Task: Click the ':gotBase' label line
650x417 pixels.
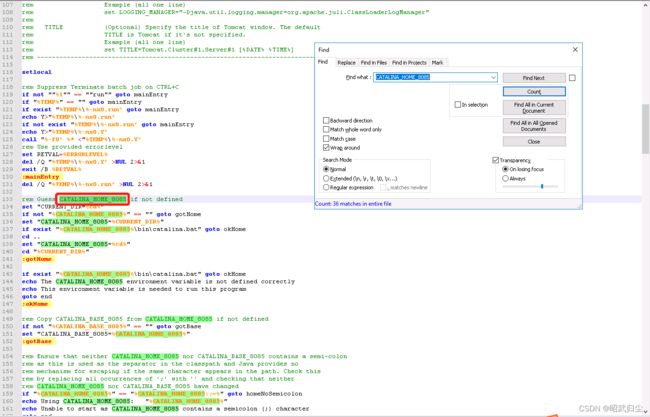Action: [x=37, y=341]
